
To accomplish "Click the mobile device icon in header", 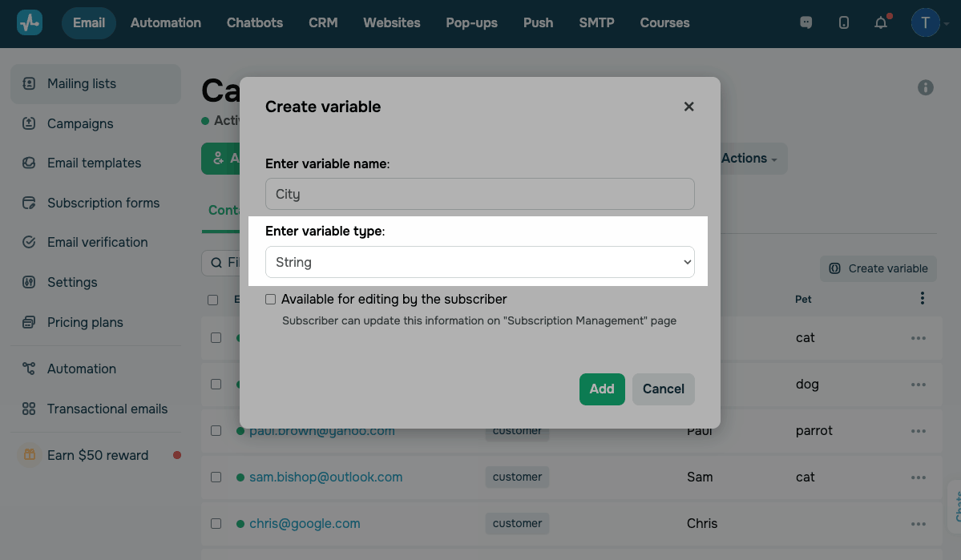I will tap(844, 22).
